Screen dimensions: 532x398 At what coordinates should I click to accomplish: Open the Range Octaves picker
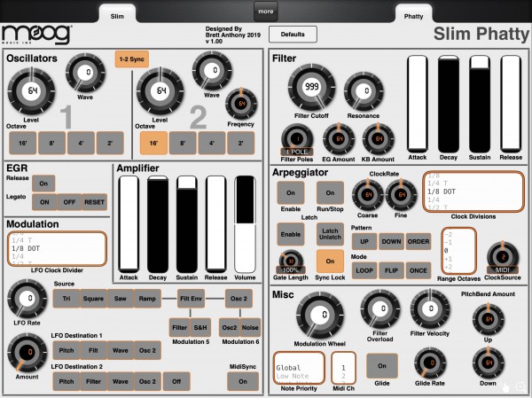point(458,251)
